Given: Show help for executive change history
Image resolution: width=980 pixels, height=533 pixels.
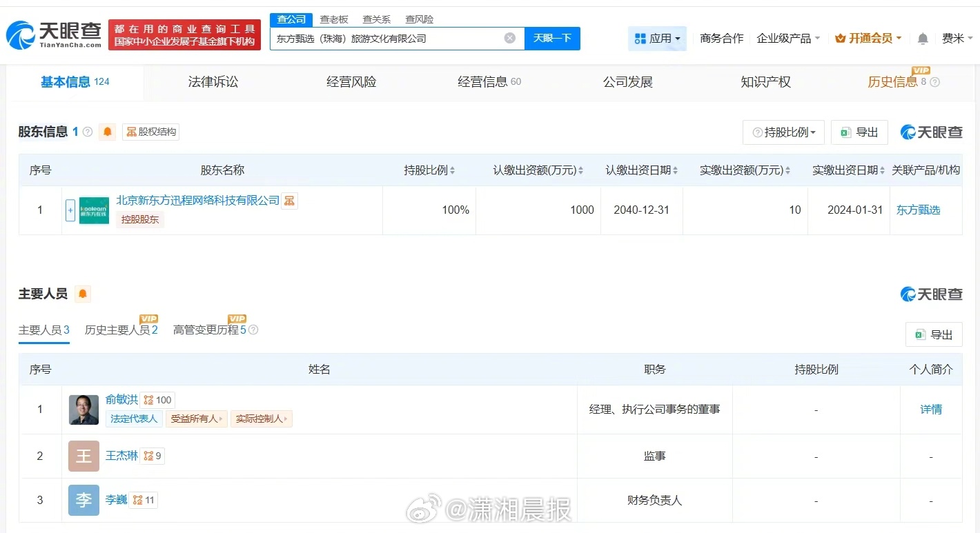Looking at the screenshot, I should (x=253, y=330).
